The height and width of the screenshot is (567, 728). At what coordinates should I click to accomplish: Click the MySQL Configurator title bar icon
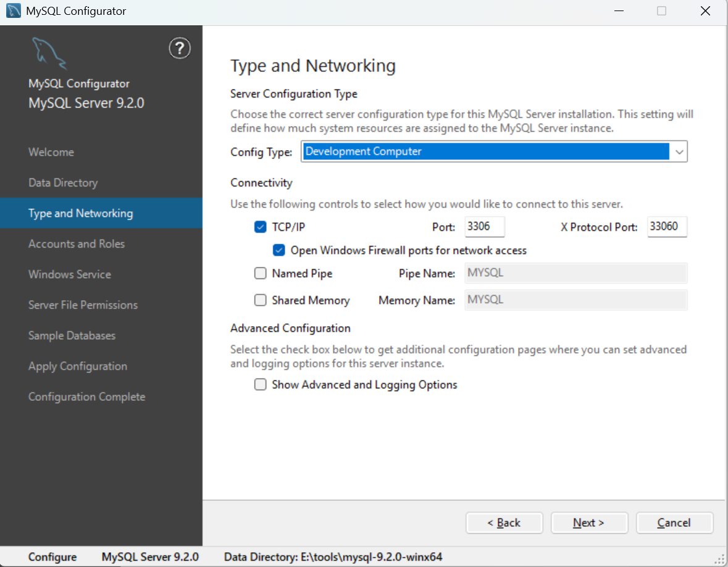(12, 10)
